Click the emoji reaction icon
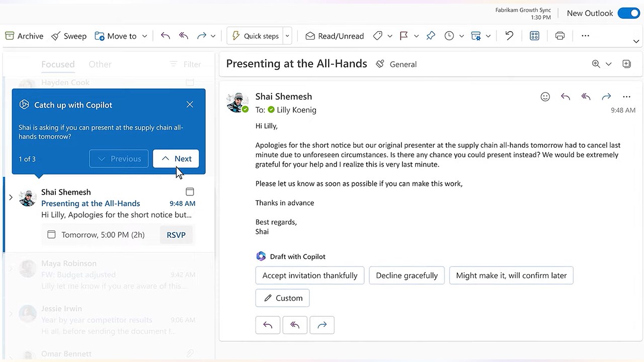The image size is (644, 362). [x=545, y=97]
